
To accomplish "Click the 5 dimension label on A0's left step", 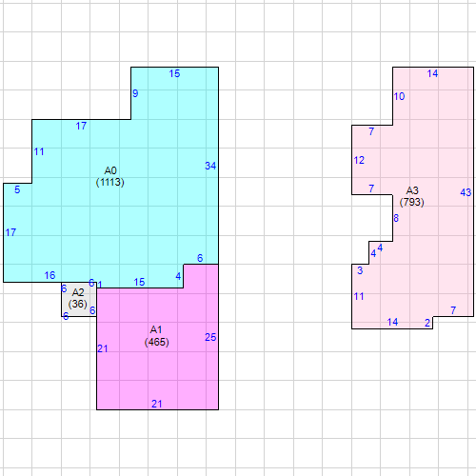I will pyautogui.click(x=17, y=189).
